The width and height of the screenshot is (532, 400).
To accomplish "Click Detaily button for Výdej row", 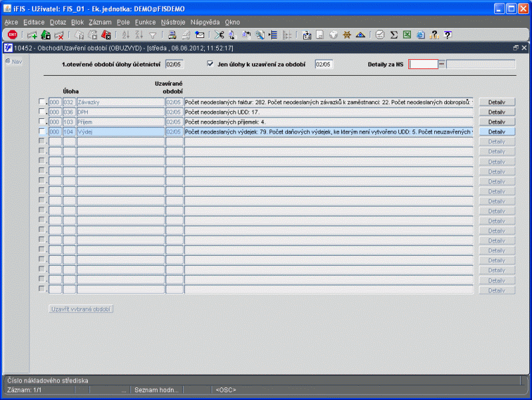I will coord(497,132).
